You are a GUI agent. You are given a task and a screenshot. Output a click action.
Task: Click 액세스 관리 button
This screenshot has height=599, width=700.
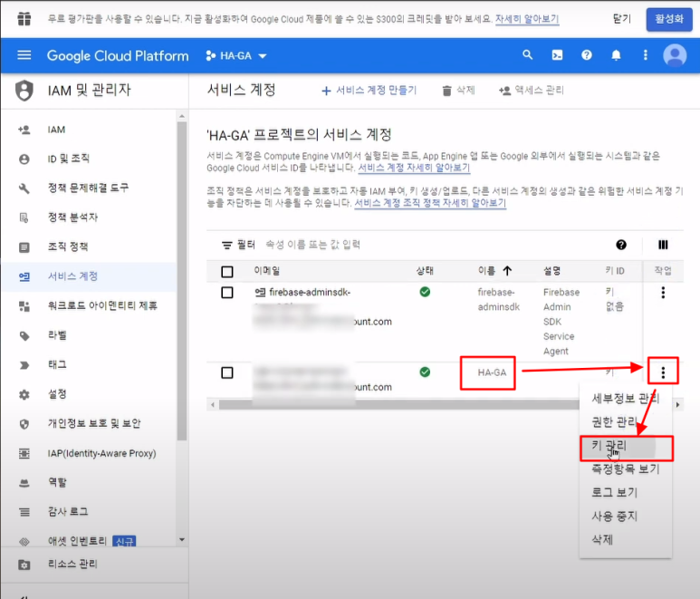pos(531,91)
